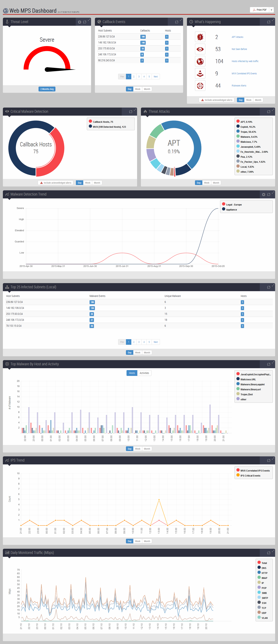Select Week range in IPS Trend panel

pos(138,541)
